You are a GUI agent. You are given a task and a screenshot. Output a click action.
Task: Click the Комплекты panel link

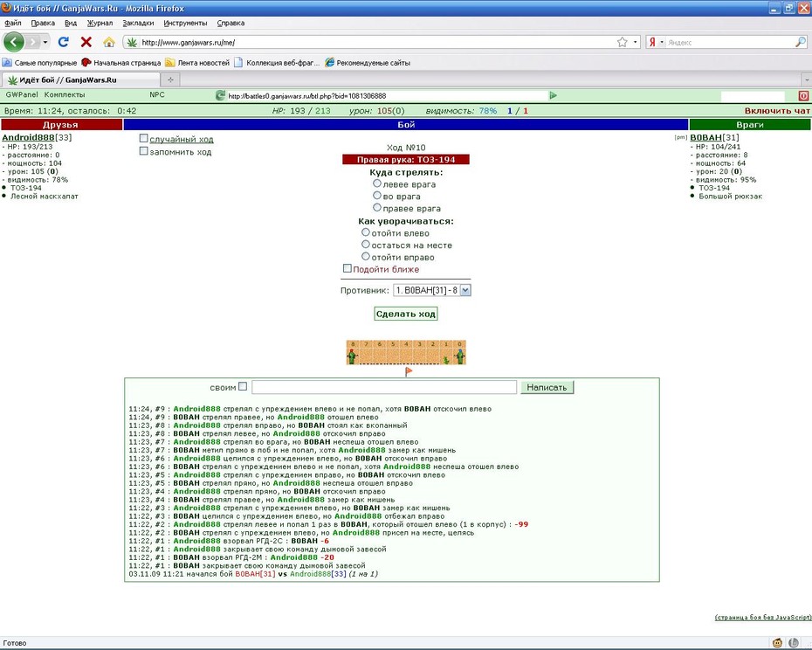coord(65,95)
